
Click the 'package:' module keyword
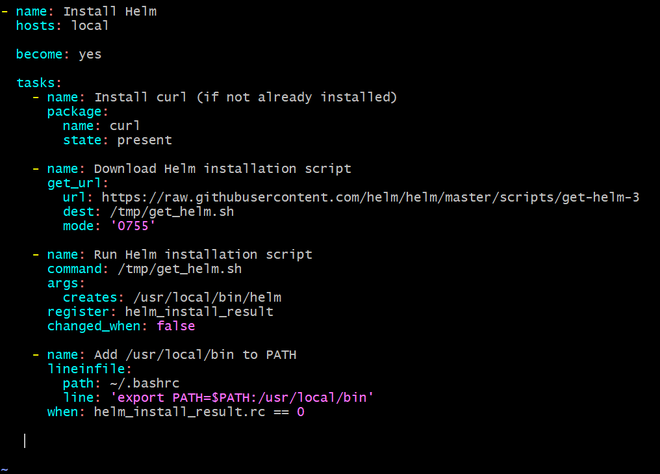coord(78,112)
